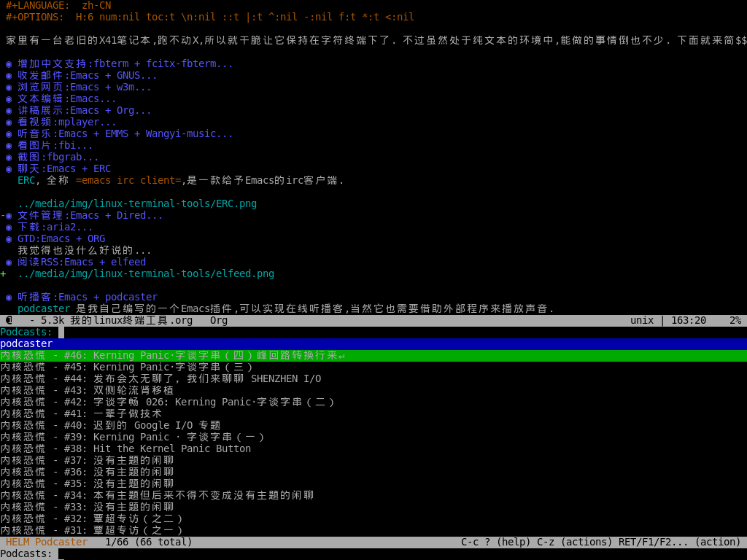Collapse the 聊天:Emacs + ERC heading
The image size is (747, 560).
64,169
